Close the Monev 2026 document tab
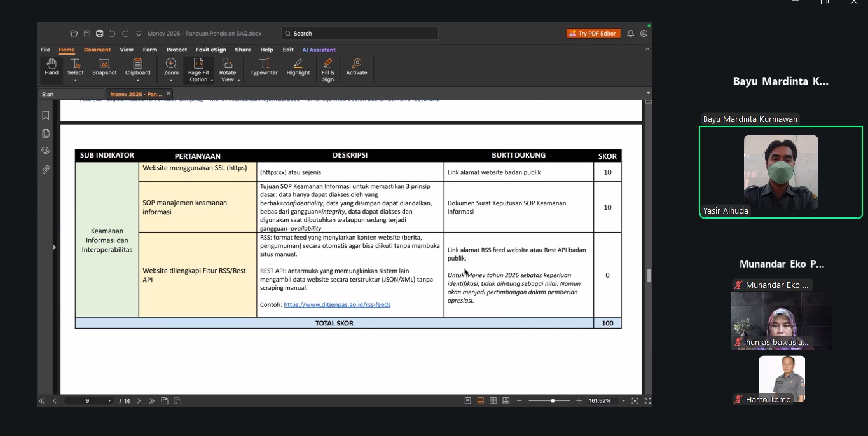 point(169,93)
